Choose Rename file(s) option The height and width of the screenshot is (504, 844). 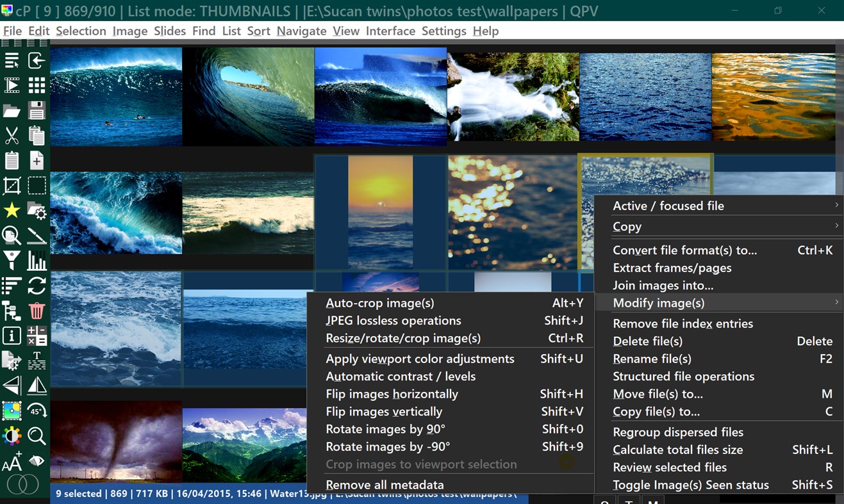click(x=652, y=359)
